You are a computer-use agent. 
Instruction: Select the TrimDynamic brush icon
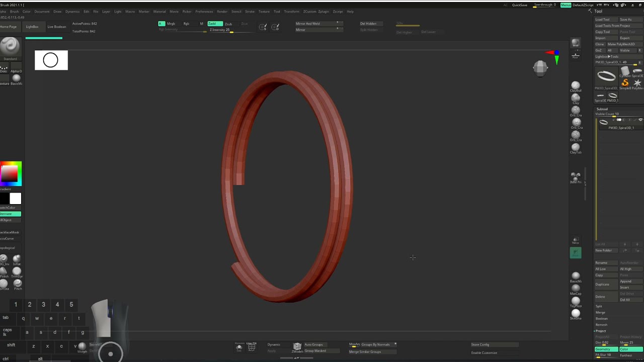click(x=17, y=272)
